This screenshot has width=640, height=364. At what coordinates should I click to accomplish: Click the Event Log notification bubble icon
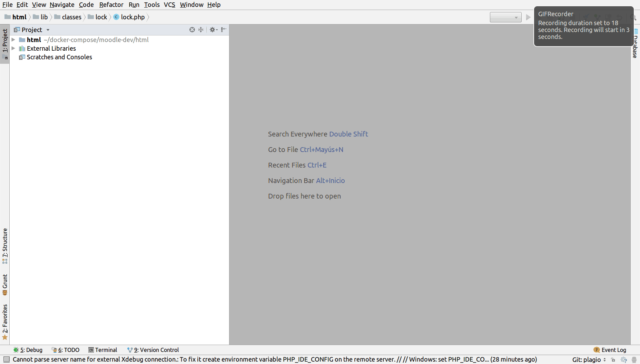(x=597, y=350)
